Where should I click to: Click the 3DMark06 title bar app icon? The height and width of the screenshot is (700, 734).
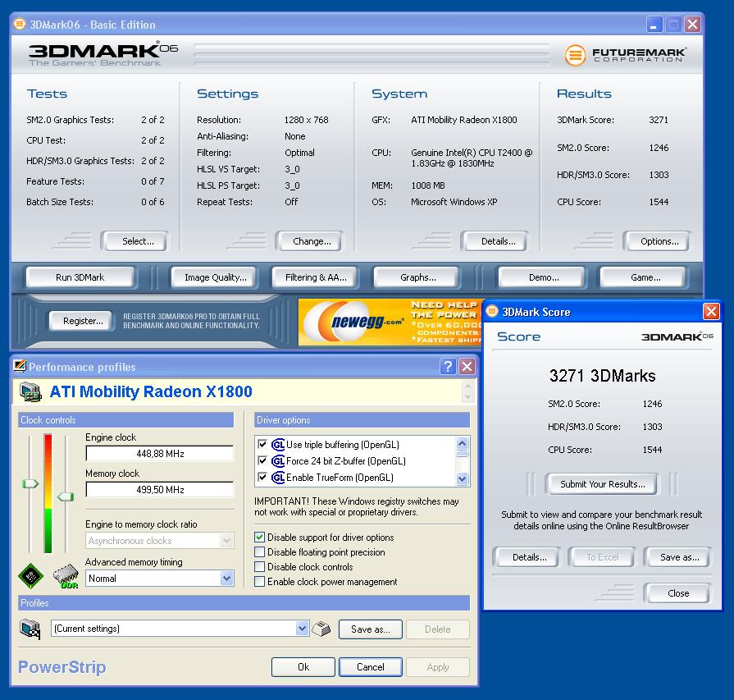20,24
